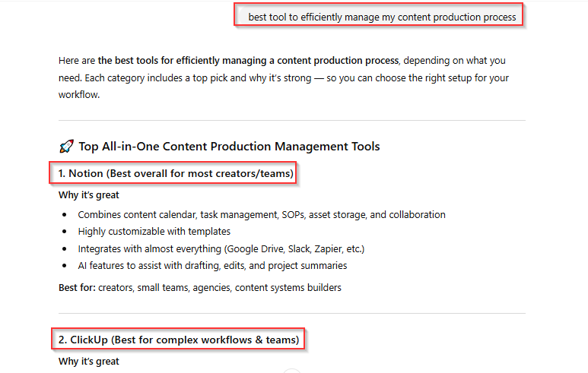Click the 'Best for: creators, small teams' line
This screenshot has height=373, width=588.
[x=200, y=288]
